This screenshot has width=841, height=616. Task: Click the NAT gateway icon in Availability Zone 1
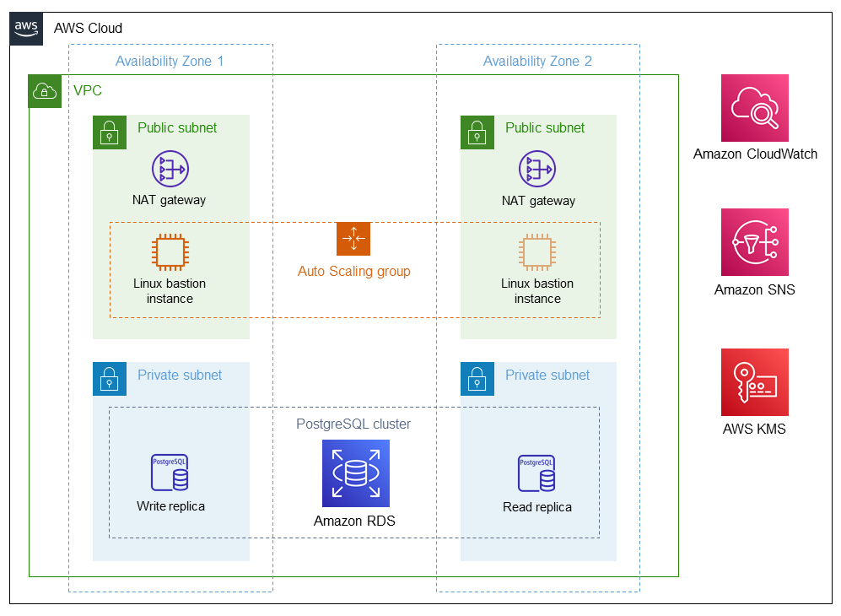click(170, 169)
